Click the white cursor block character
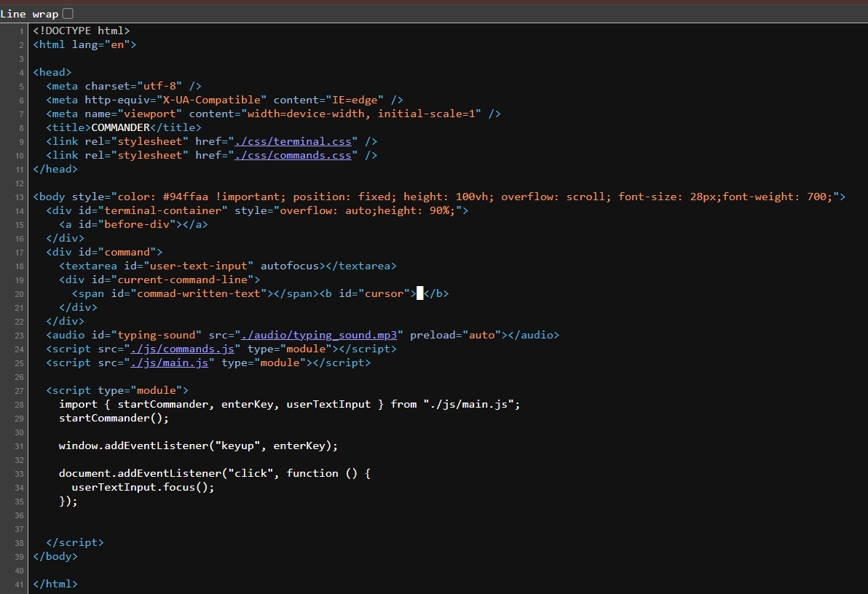 419,293
